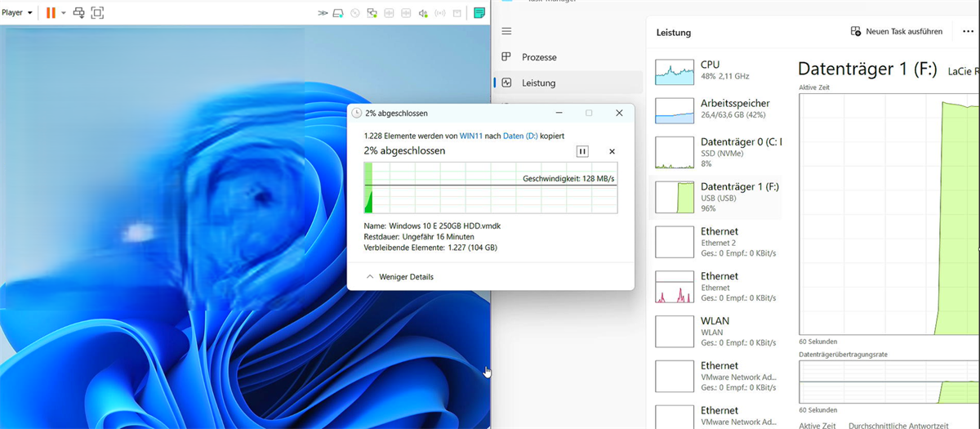Click the Prozesse grid icon
The height and width of the screenshot is (429, 980).
[x=506, y=57]
